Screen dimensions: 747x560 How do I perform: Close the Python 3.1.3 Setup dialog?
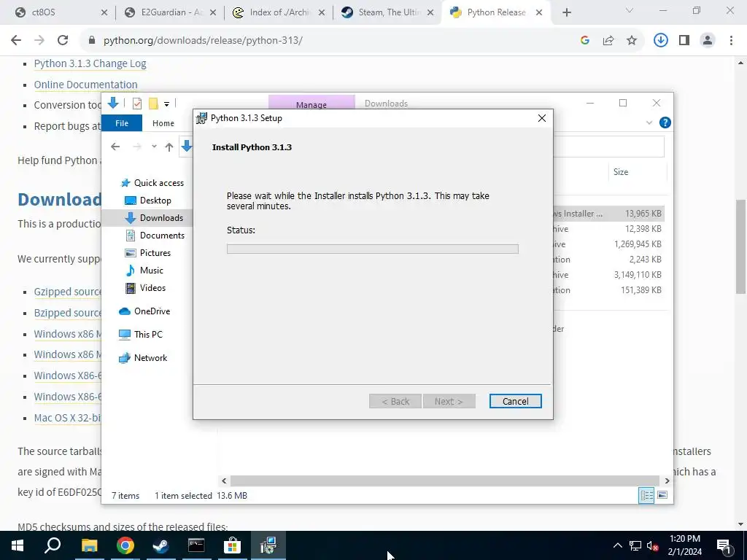pos(542,118)
